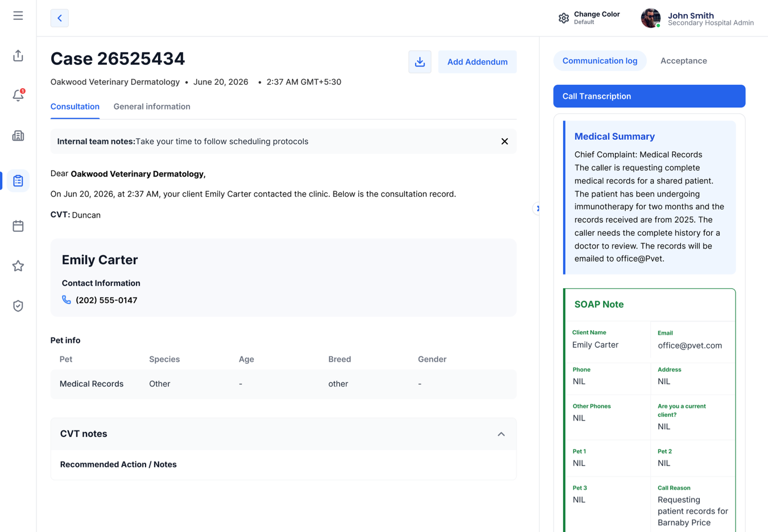Open the hospital building icon in sidebar
Viewport: 768px width, 532px height.
coord(18,136)
